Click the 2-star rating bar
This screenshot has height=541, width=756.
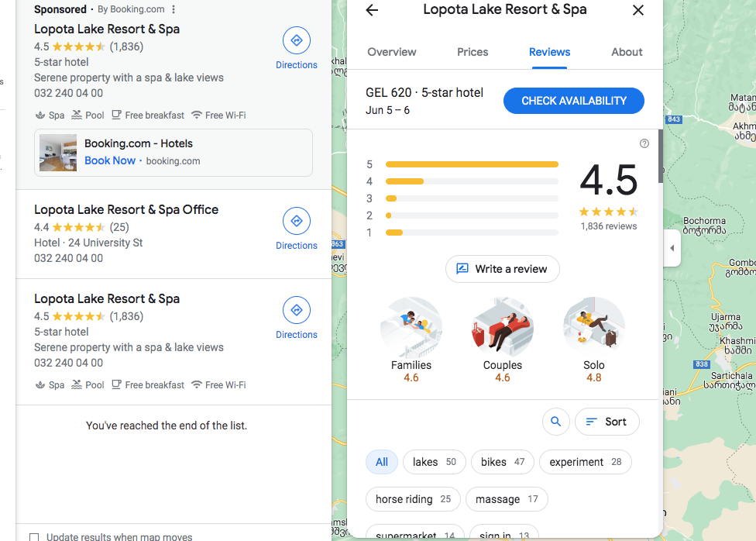click(x=472, y=215)
